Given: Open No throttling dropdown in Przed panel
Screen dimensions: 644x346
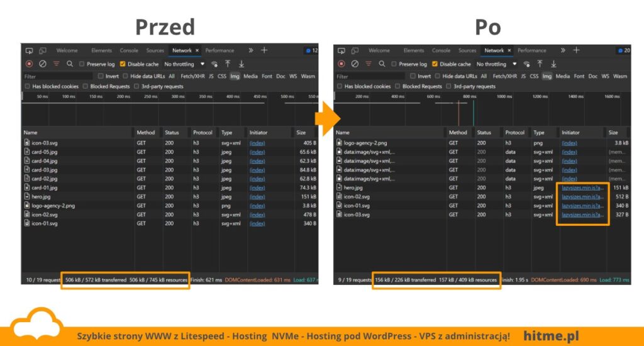Looking at the screenshot, I should tap(184, 64).
